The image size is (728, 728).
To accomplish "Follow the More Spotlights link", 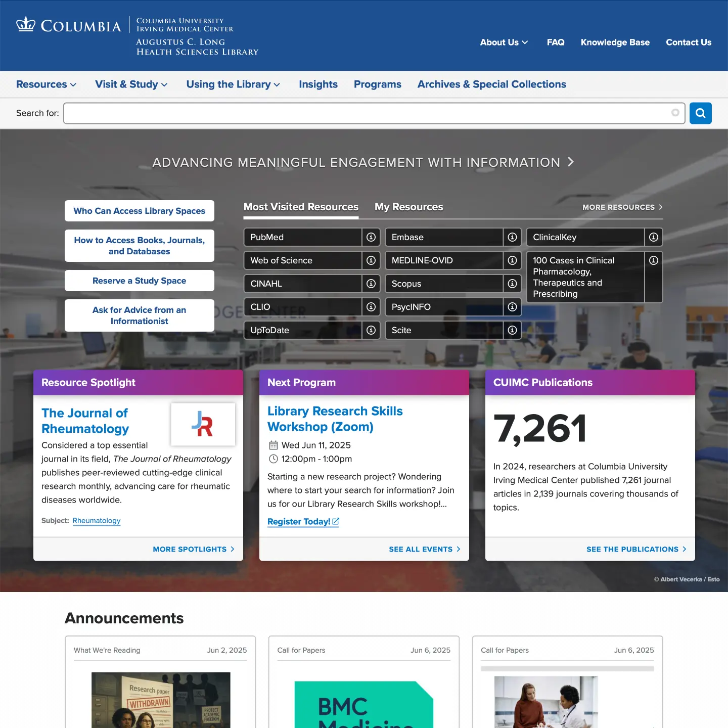I will [194, 549].
